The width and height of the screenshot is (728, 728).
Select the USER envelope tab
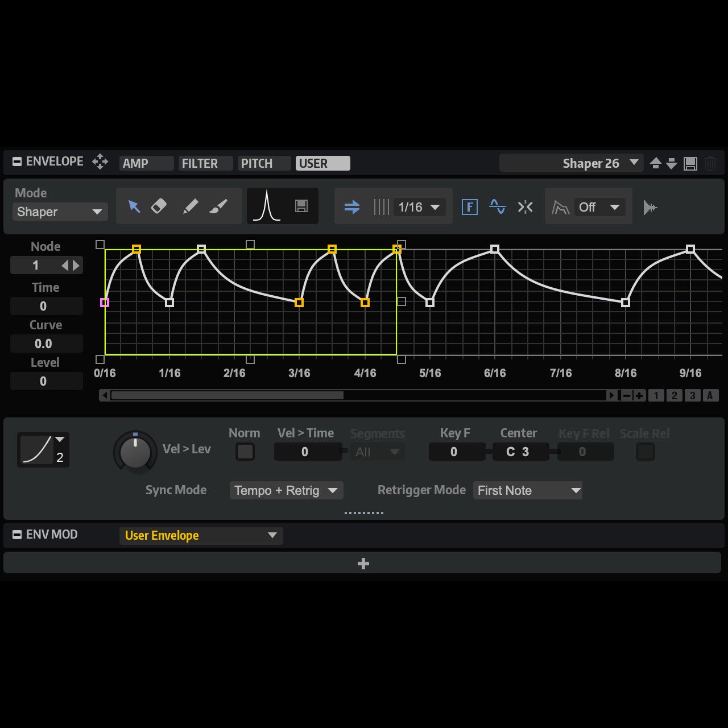323,163
